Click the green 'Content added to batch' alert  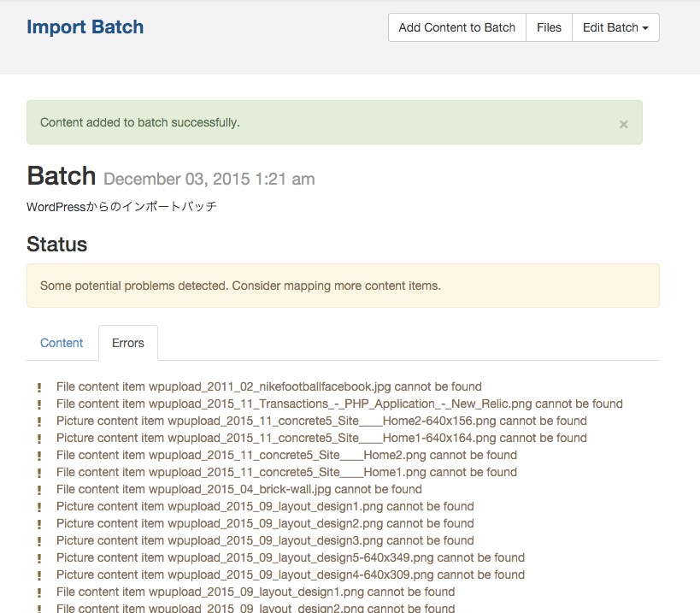click(x=140, y=122)
